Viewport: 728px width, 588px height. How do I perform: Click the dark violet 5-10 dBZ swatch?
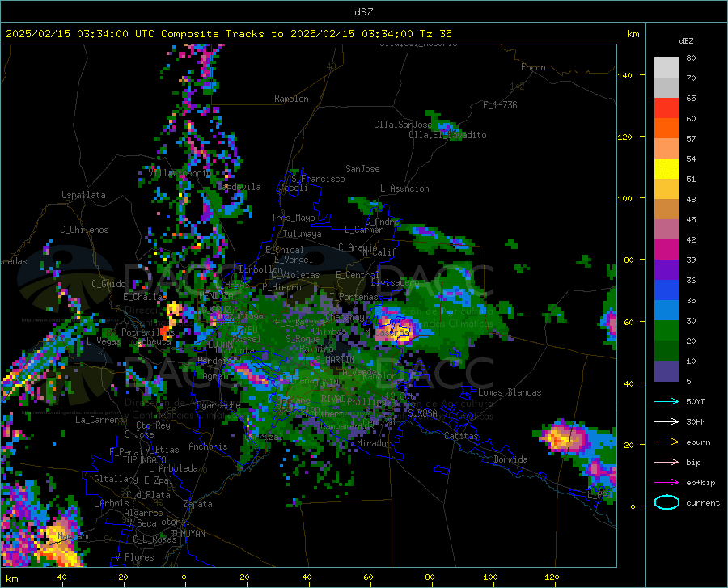[x=667, y=371]
